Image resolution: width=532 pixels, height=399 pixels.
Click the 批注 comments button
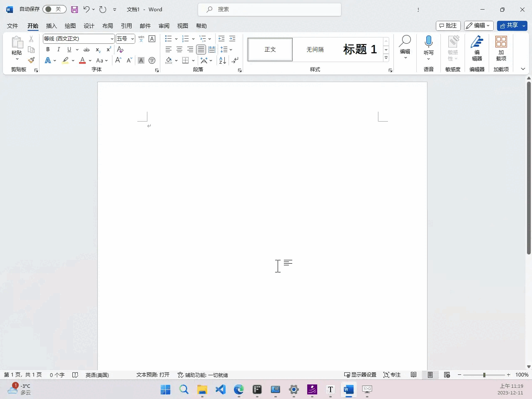pyautogui.click(x=448, y=26)
